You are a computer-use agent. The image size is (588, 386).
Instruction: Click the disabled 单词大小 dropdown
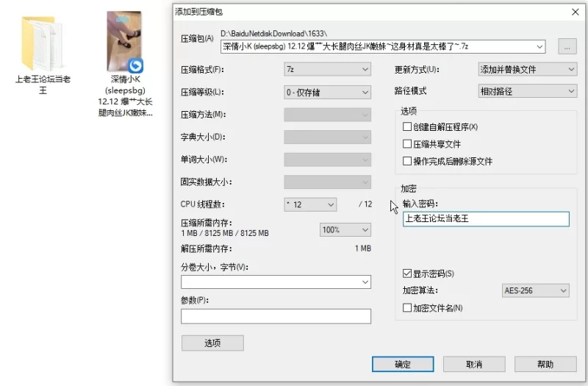(327, 160)
